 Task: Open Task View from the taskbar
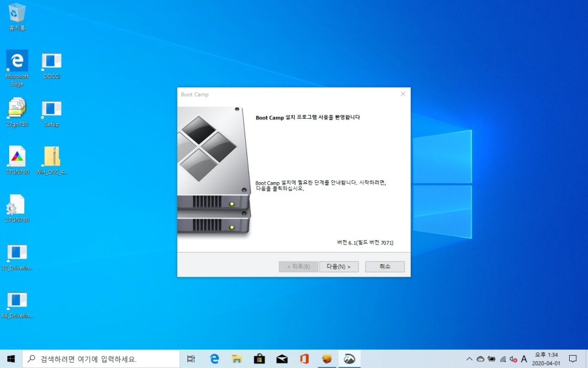pyautogui.click(x=191, y=359)
